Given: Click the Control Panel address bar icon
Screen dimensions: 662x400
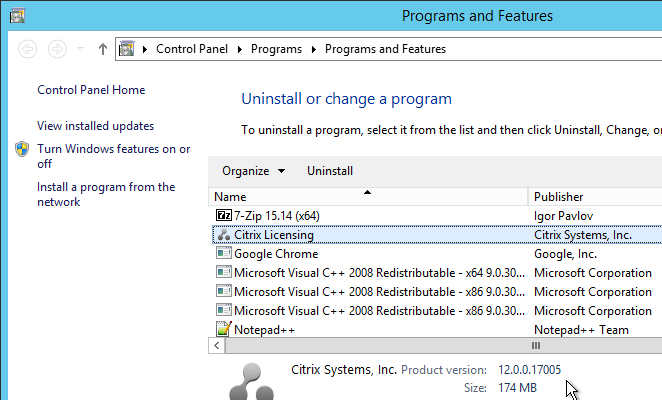Looking at the screenshot, I should coord(127,49).
